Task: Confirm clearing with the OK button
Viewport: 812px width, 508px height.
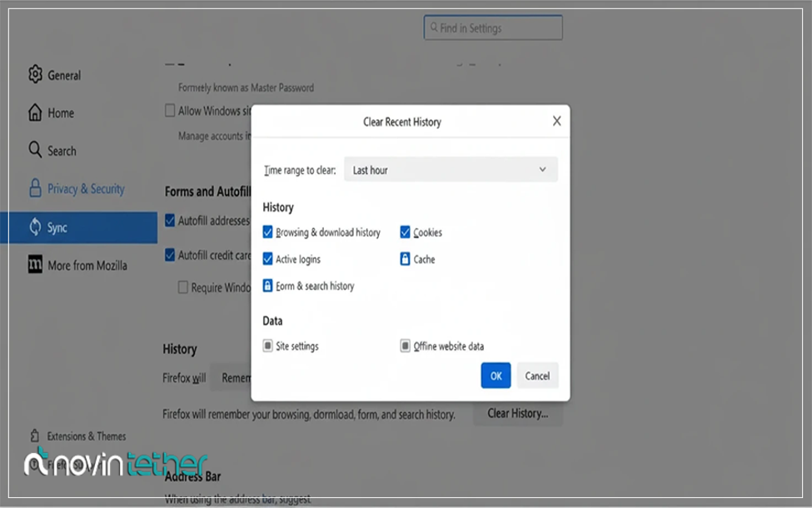Action: coord(496,376)
